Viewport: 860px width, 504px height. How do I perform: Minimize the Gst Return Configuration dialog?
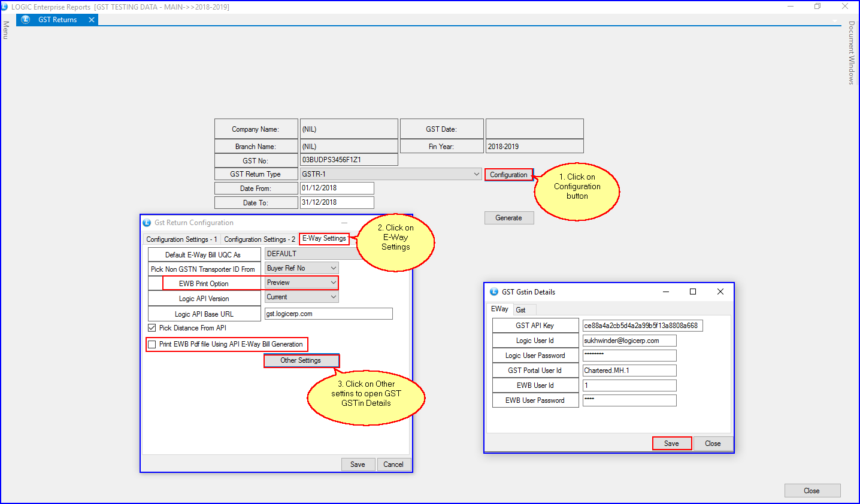click(x=344, y=223)
